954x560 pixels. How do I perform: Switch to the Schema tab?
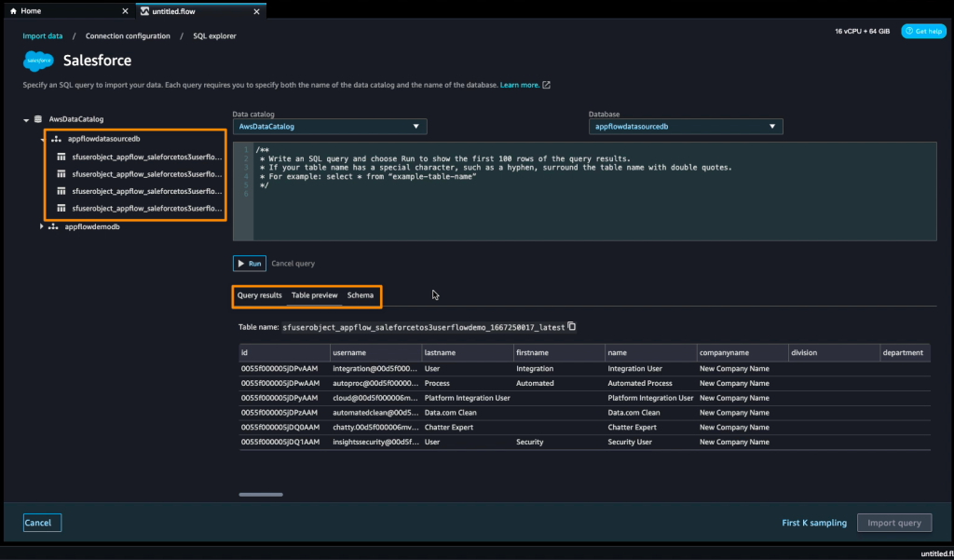361,295
